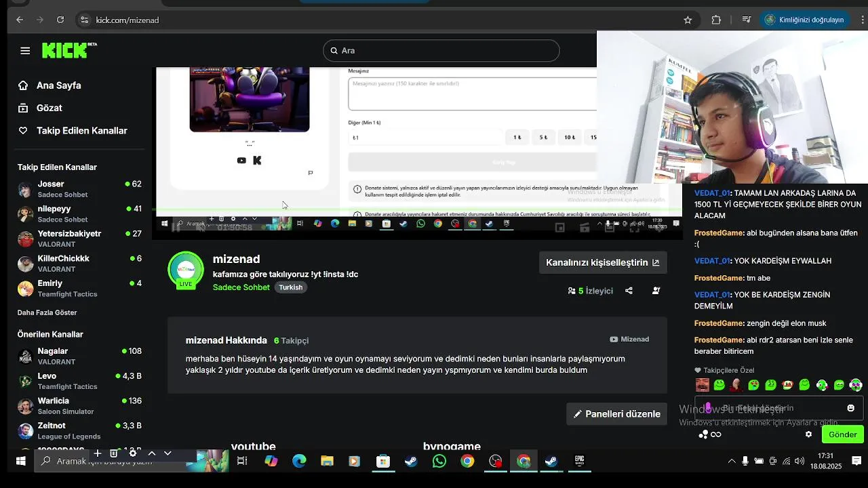Select 1 ₺ donation amount in stream
The image size is (868, 488).
517,138
